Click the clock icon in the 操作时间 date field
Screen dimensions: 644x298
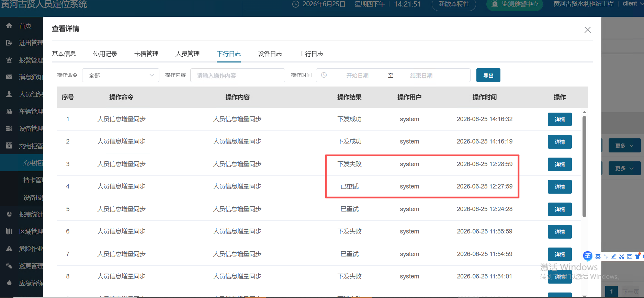(x=324, y=75)
